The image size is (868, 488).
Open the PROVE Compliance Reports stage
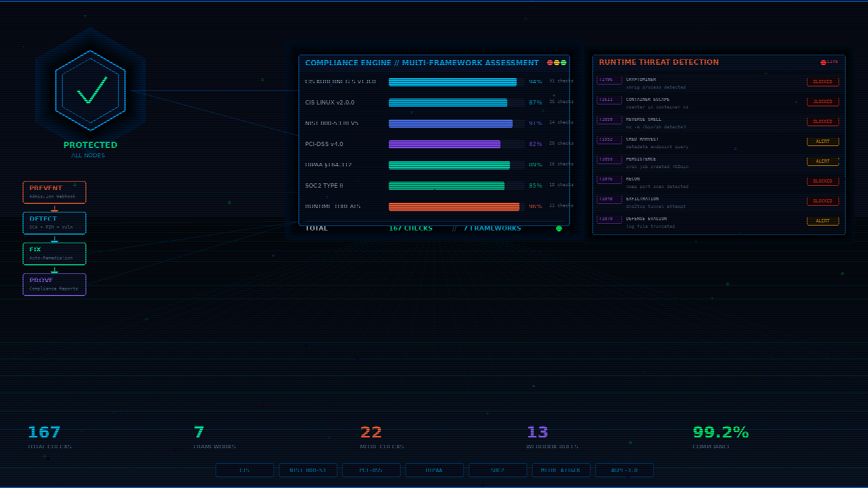point(54,285)
